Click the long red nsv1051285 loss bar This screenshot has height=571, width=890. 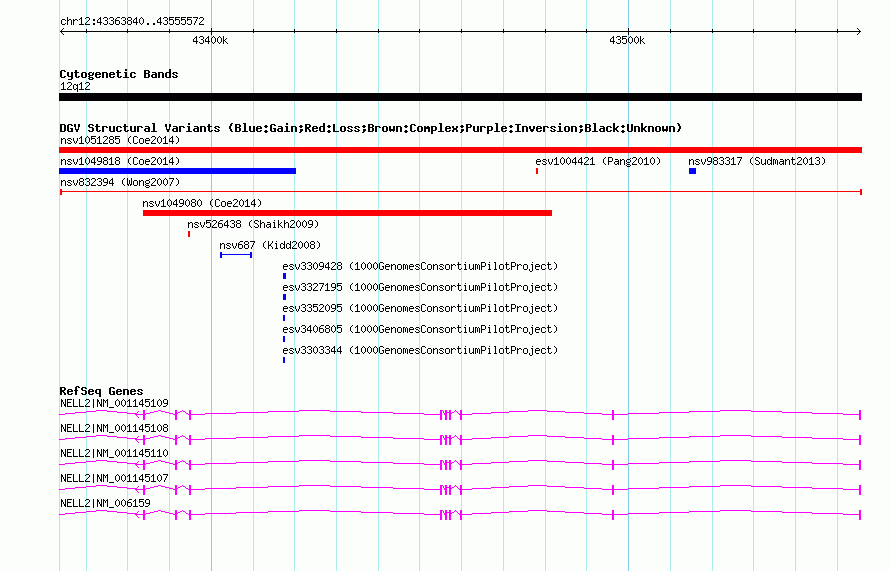pyautogui.click(x=460, y=150)
